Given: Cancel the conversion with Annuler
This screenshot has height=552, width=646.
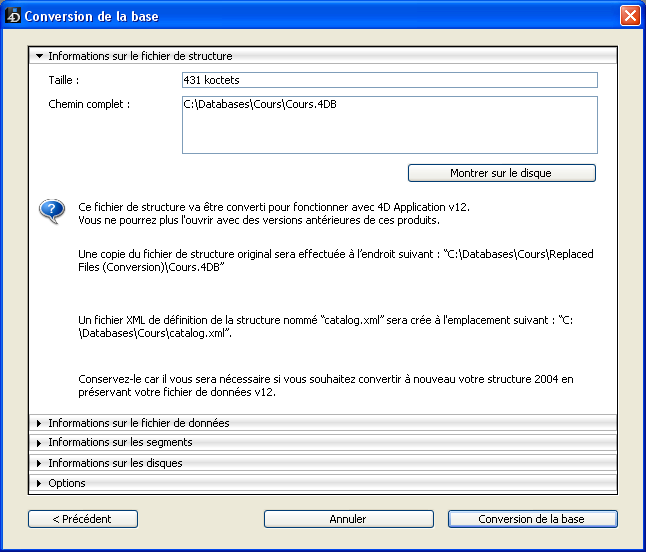Looking at the screenshot, I should pyautogui.click(x=347, y=519).
